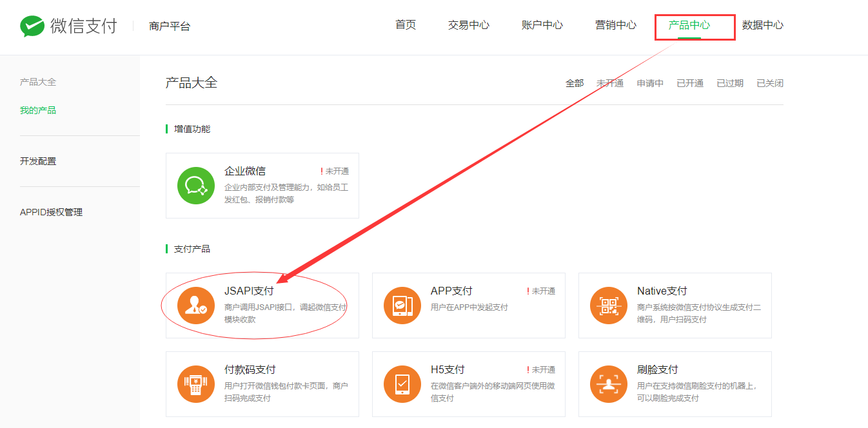Open 账户中心 in top navigation
This screenshot has height=428, width=868.
(542, 25)
